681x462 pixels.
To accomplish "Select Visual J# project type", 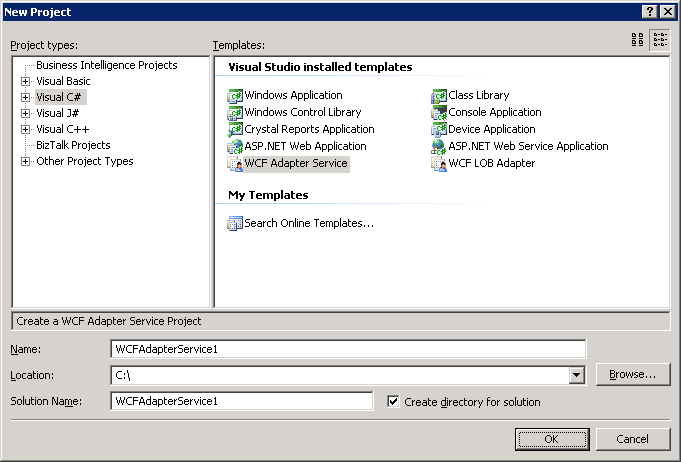I will [x=57, y=113].
